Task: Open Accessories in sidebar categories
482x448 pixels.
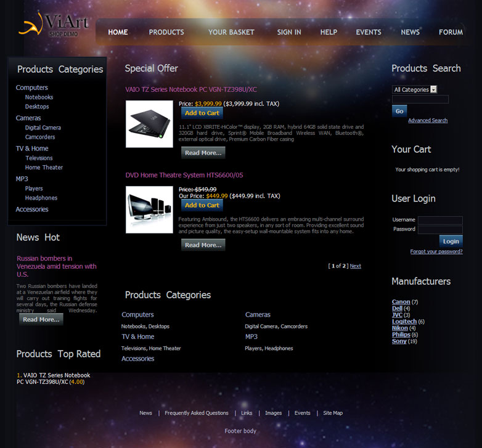Action: [32, 210]
